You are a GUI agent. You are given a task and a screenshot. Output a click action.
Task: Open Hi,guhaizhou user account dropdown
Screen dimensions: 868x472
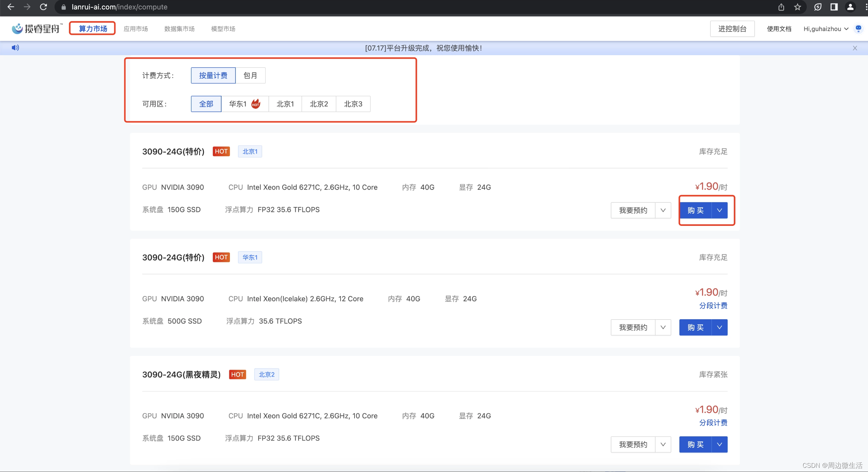pyautogui.click(x=826, y=29)
